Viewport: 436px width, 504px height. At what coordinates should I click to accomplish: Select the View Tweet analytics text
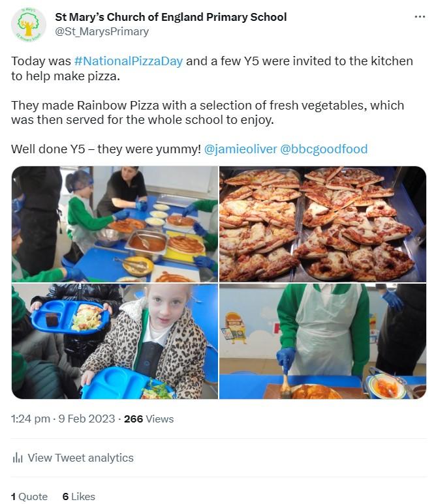point(80,458)
